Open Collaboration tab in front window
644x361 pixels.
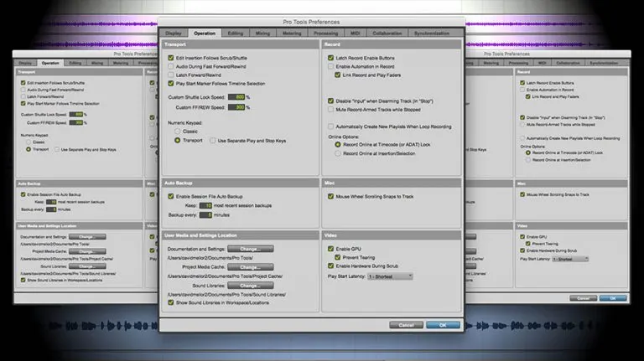click(x=387, y=34)
